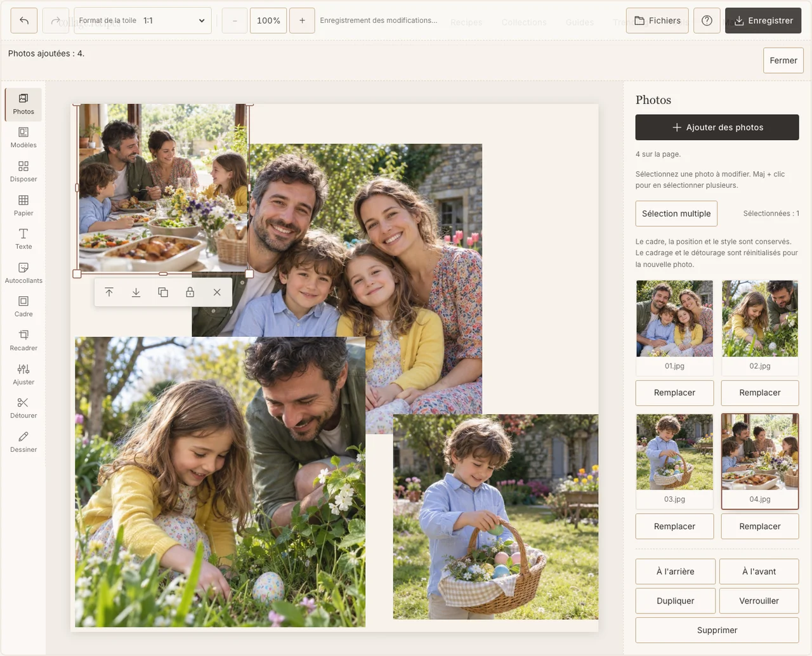Toggle Sélection multiple mode
Screen dimensions: 812x656
click(676, 214)
